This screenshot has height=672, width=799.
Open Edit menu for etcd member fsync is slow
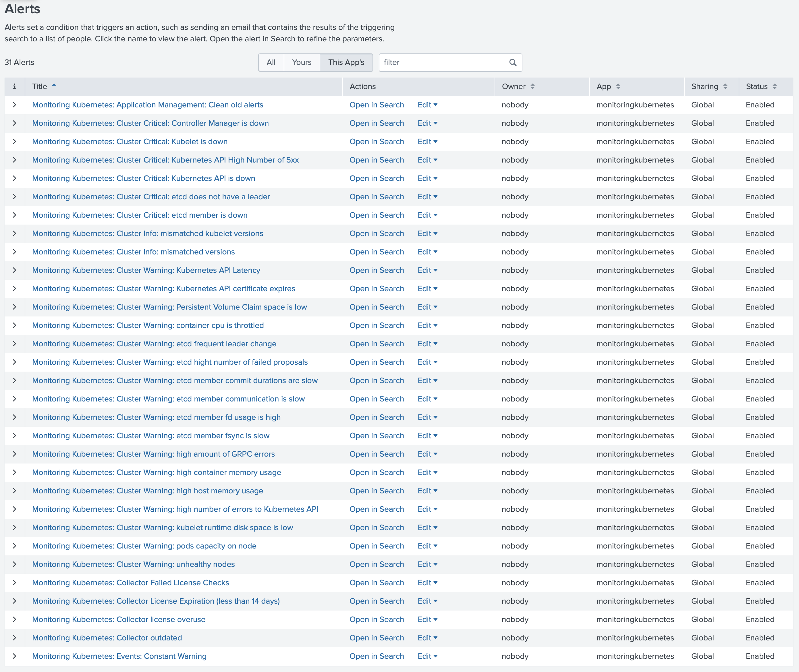click(x=428, y=435)
